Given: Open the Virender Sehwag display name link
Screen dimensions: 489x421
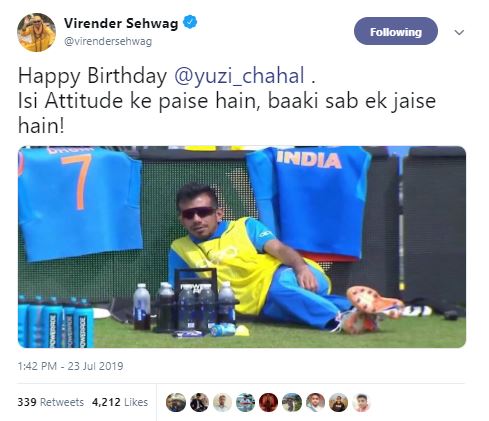Looking at the screenshot, I should coord(121,23).
